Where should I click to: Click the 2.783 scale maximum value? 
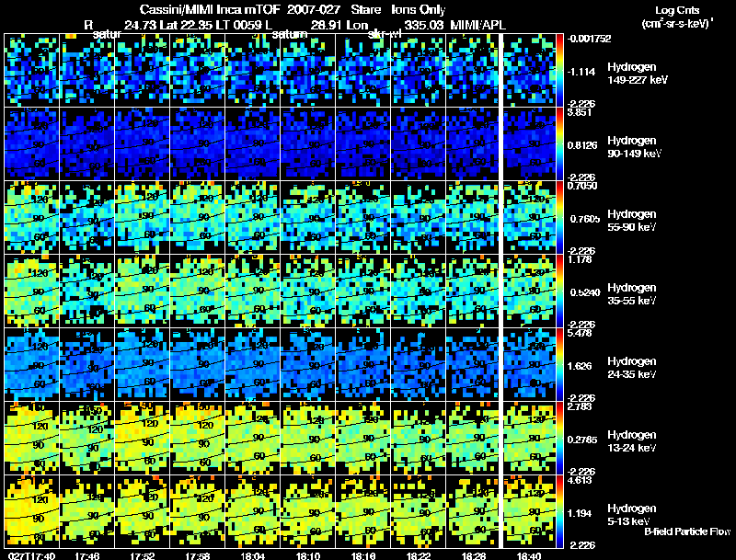pos(580,407)
